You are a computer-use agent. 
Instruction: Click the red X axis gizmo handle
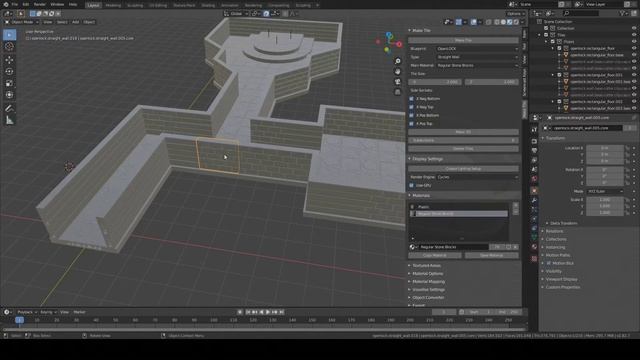(x=399, y=44)
